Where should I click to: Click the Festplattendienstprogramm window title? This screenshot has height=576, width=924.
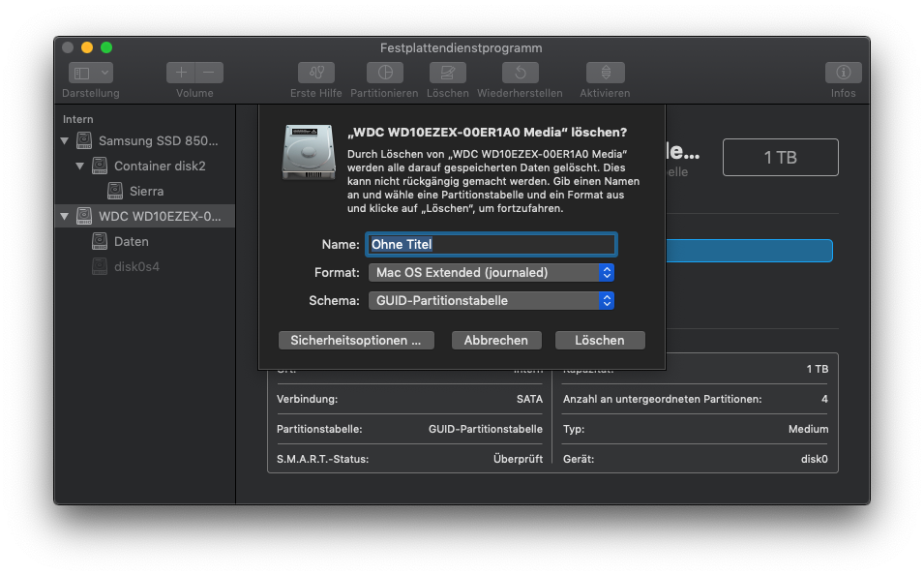pos(461,47)
